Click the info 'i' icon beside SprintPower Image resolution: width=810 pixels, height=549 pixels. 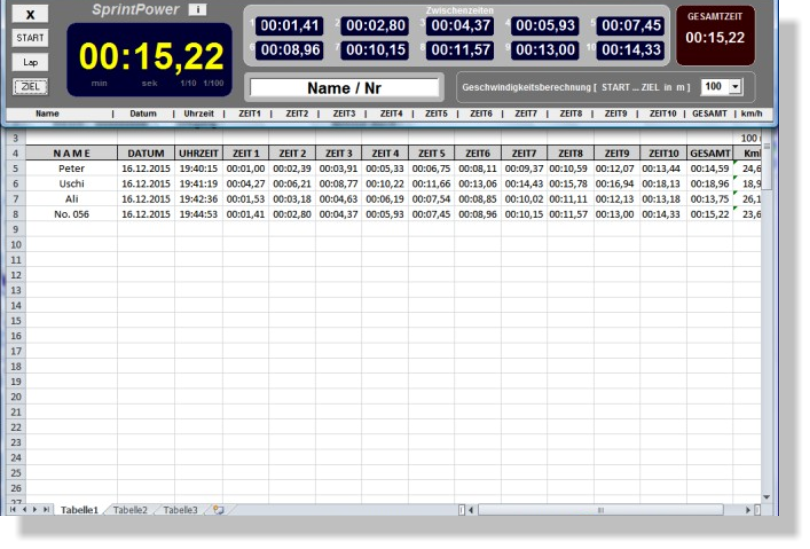click(x=198, y=10)
